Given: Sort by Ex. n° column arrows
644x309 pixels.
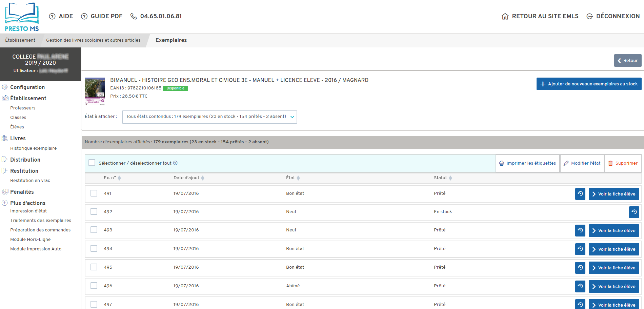Looking at the screenshot, I should tap(119, 178).
